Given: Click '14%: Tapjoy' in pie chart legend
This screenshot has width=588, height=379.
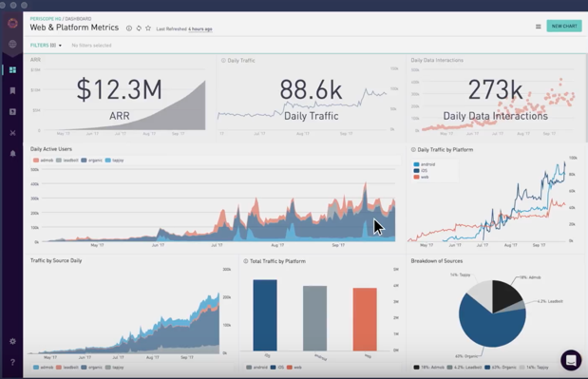Looking at the screenshot, I should 534,368.
